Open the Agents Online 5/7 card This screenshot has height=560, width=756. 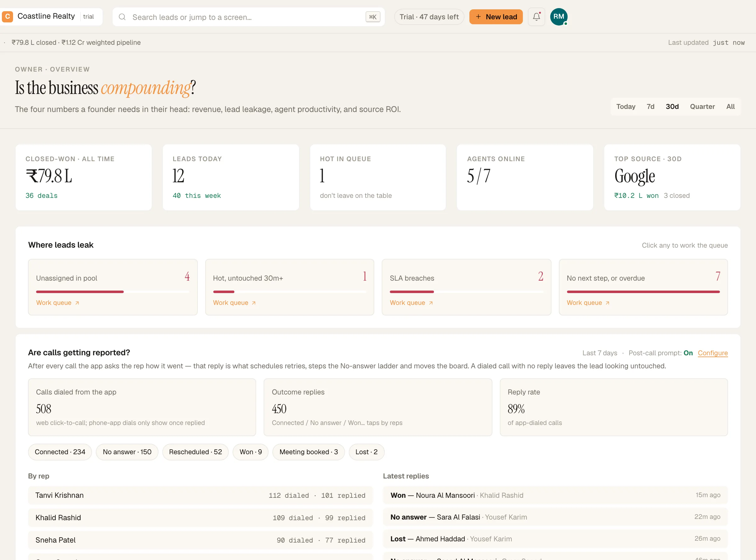(x=525, y=177)
